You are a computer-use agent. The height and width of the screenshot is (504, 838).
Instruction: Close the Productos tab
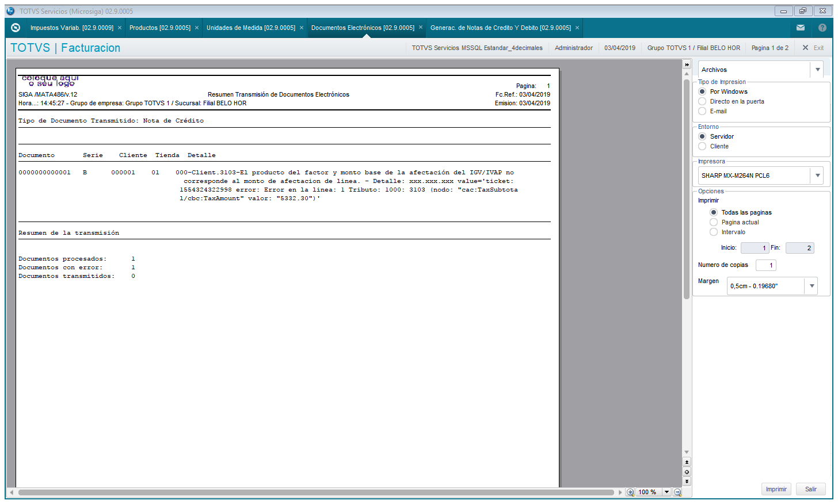point(197,28)
